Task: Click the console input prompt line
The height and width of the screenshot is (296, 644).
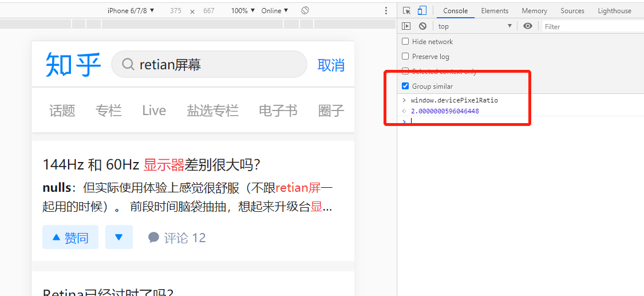Action: pyautogui.click(x=521, y=121)
